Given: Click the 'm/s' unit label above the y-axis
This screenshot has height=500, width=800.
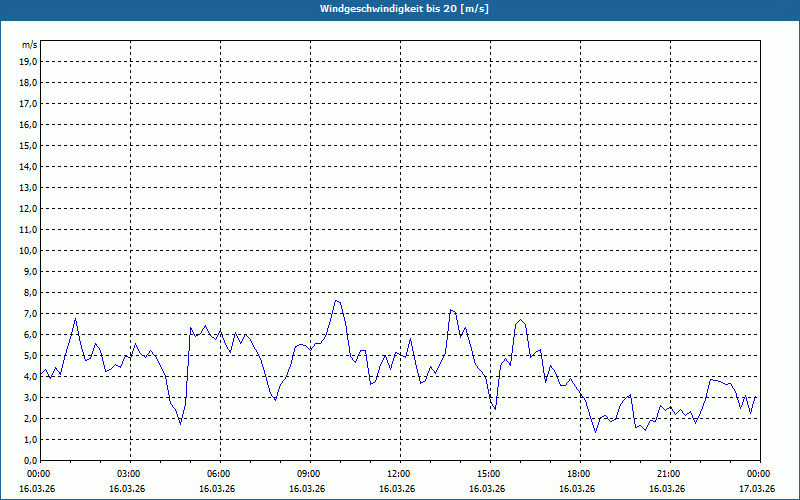Looking at the screenshot, I should [x=30, y=45].
